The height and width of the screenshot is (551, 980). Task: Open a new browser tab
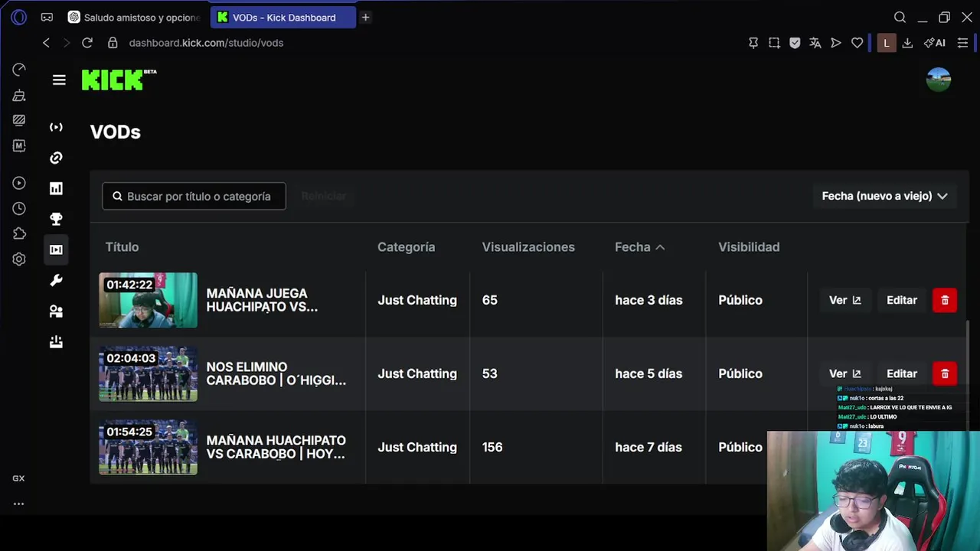[x=365, y=17]
